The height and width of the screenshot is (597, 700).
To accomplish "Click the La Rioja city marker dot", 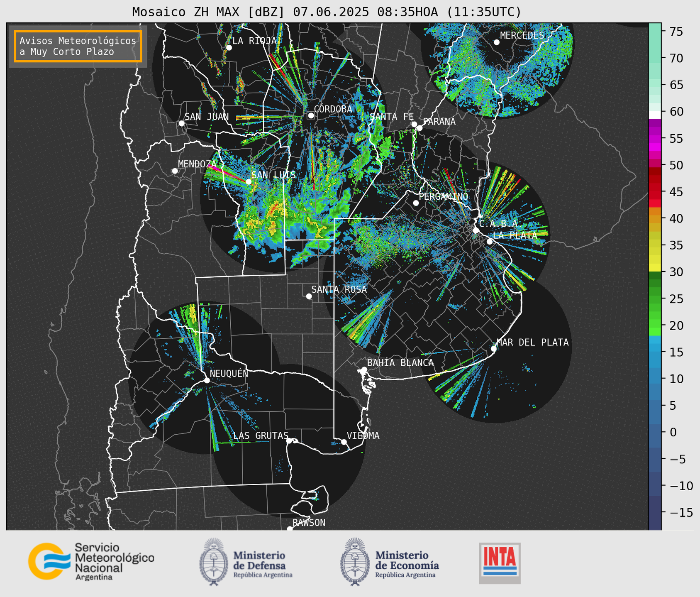I will click(229, 47).
